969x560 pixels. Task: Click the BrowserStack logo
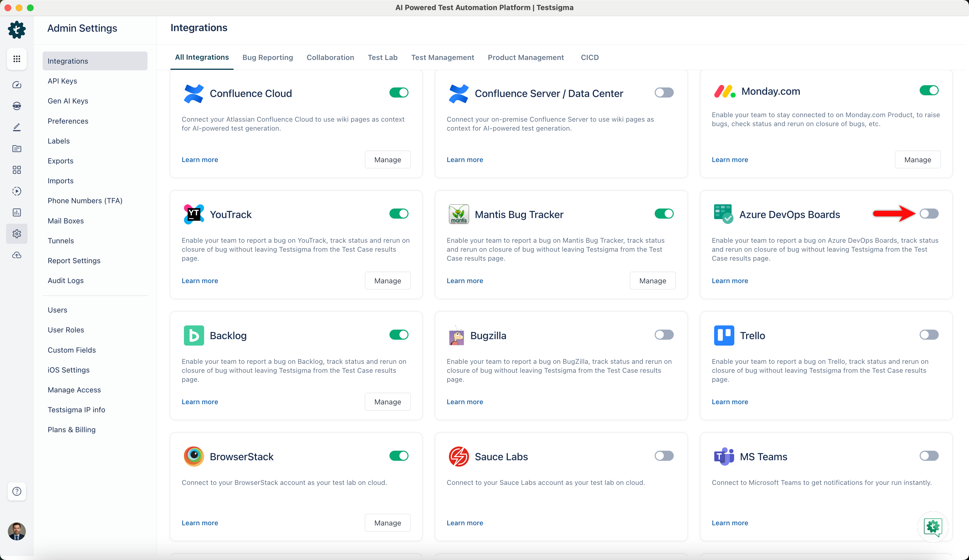coord(193,457)
